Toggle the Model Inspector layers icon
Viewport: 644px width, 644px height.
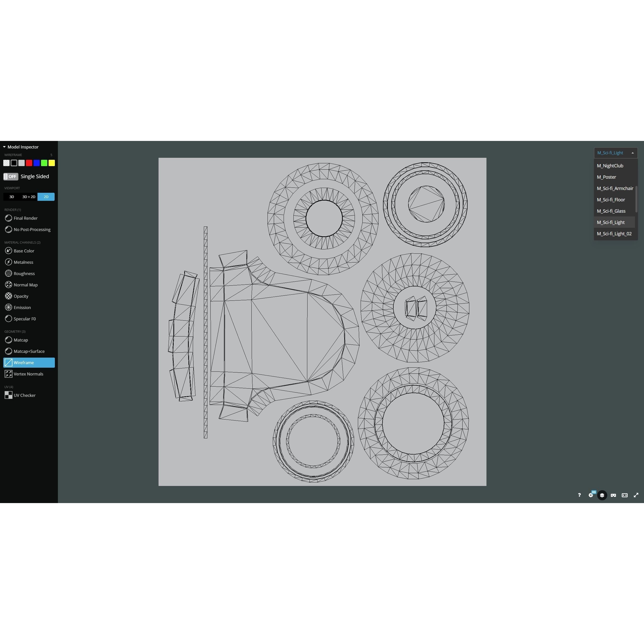coord(602,495)
